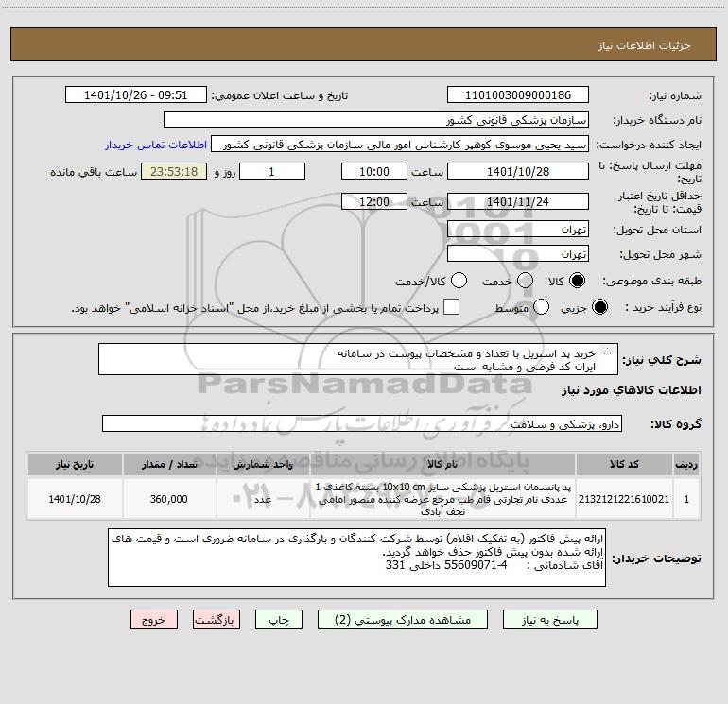
Task: Click the خروج exit button
Action: (154, 620)
